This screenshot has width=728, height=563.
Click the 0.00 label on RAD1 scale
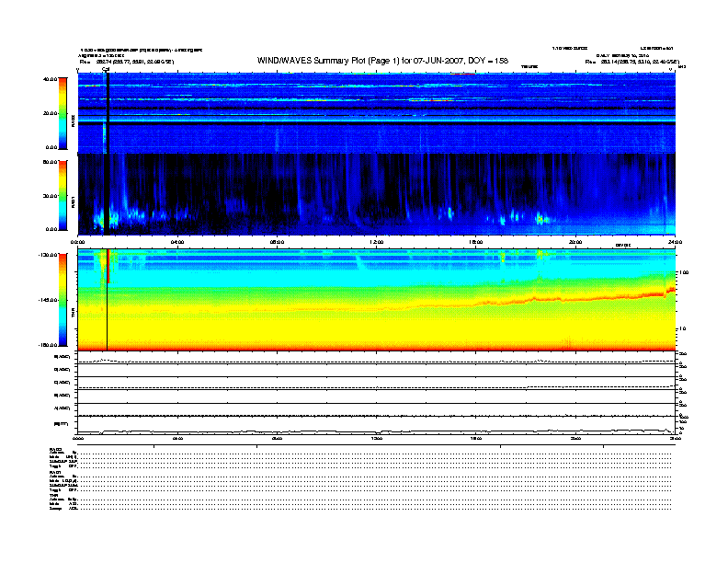[x=51, y=229]
